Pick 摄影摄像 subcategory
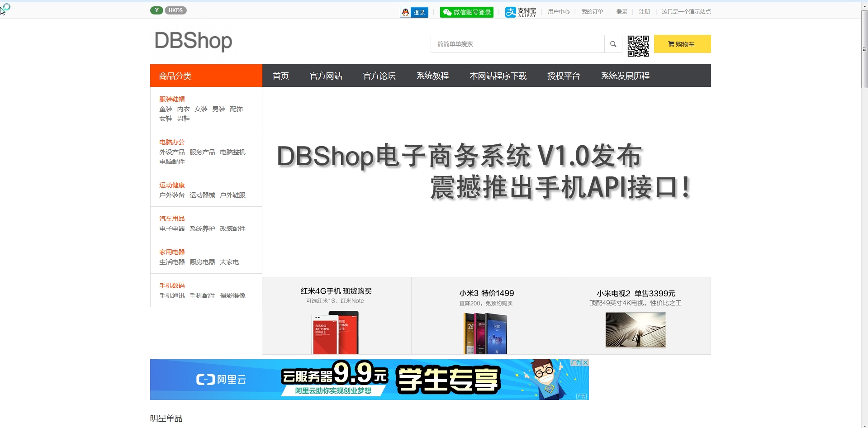Screen dimensions: 868x428 coord(232,295)
